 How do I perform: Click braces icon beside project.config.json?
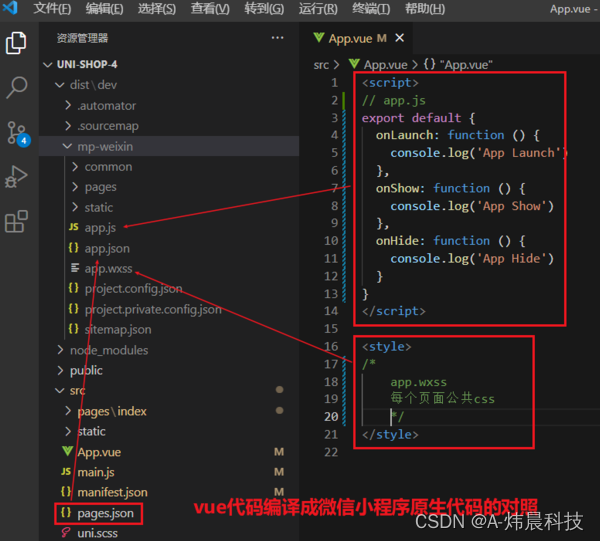[73, 288]
